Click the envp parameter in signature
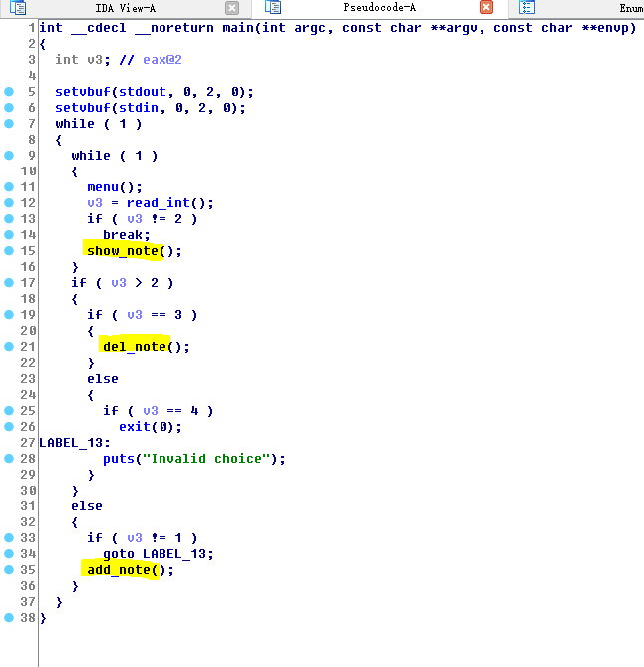Screen dimensions: 644x667 613,28
